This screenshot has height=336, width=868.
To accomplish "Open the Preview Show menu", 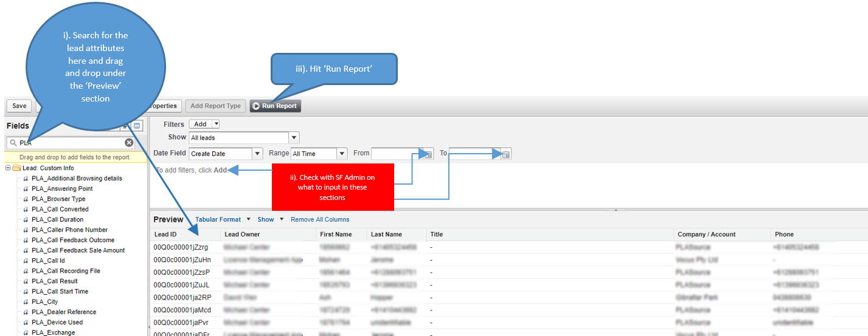I will coord(271,219).
